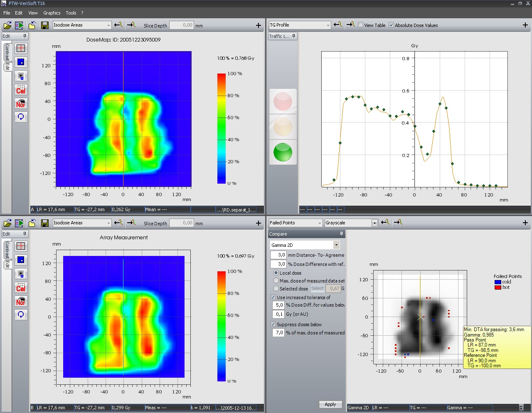This screenshot has height=413, width=532.
Task: Click Nor icon in Array Measurement sidebar
Action: coord(21,301)
